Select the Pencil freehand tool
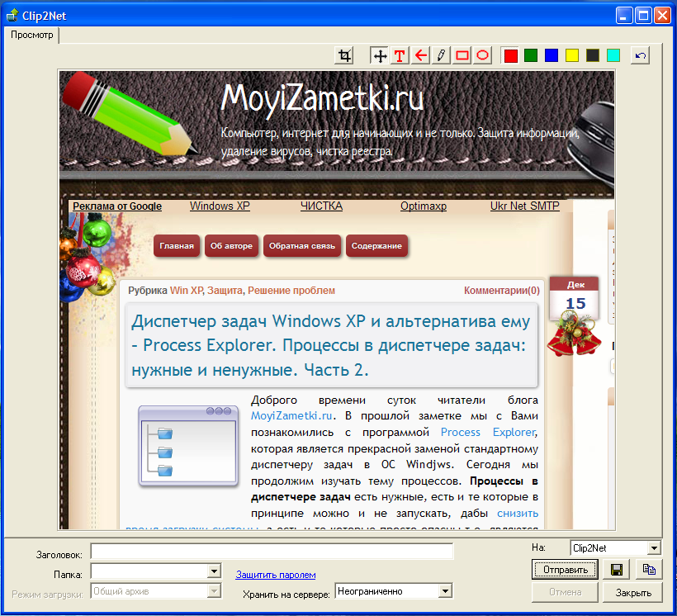The width and height of the screenshot is (677, 616). click(441, 55)
